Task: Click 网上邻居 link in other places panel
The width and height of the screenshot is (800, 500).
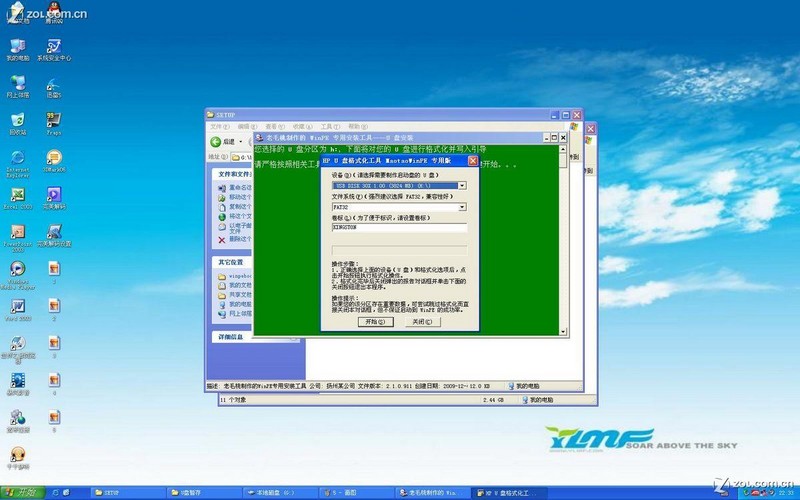Action: (240, 314)
